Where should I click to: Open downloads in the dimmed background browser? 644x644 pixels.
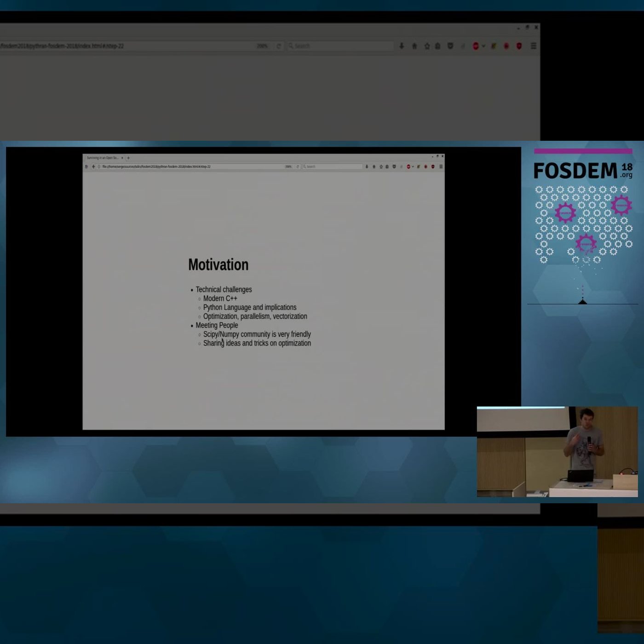tap(402, 46)
